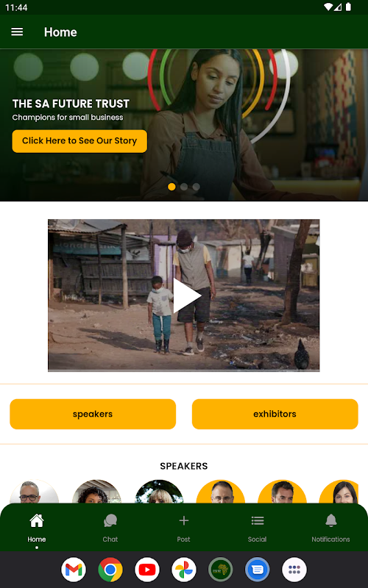This screenshot has width=368, height=588.
Task: Open YouTube from the dock
Action: (147, 570)
